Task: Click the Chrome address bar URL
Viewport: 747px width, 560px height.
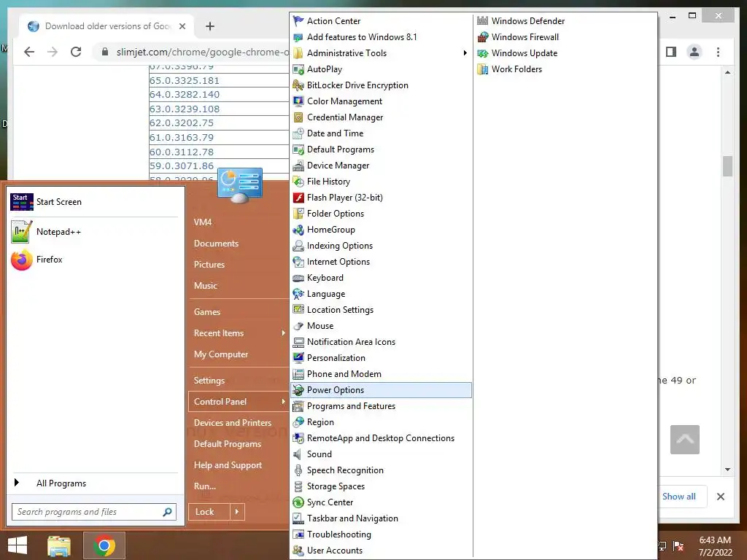Action: (x=203, y=52)
